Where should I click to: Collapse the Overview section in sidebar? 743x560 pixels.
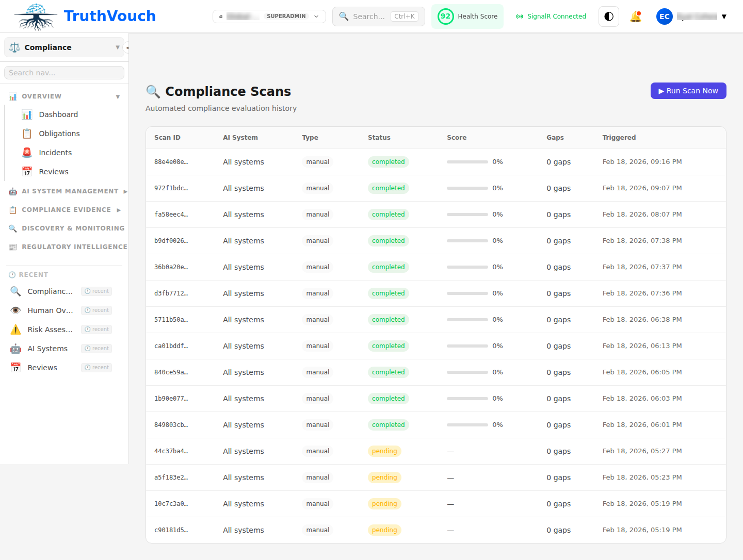pos(118,96)
